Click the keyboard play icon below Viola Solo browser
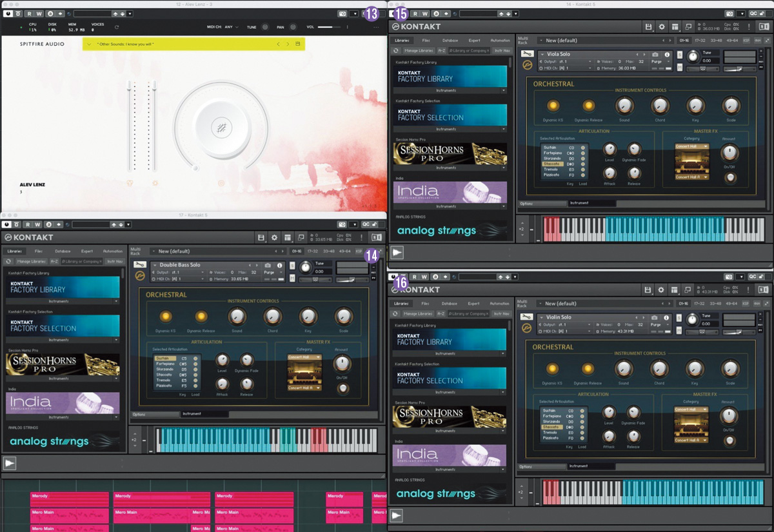The image size is (774, 532). pos(397,253)
